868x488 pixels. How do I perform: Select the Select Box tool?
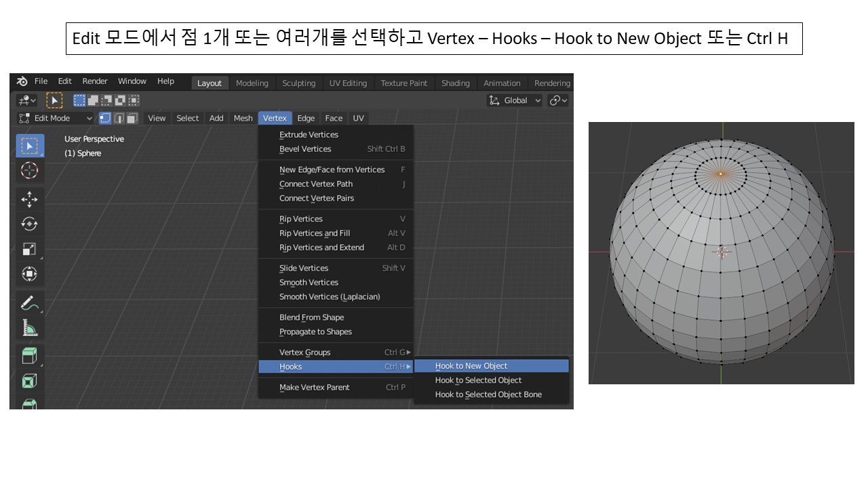pos(30,146)
